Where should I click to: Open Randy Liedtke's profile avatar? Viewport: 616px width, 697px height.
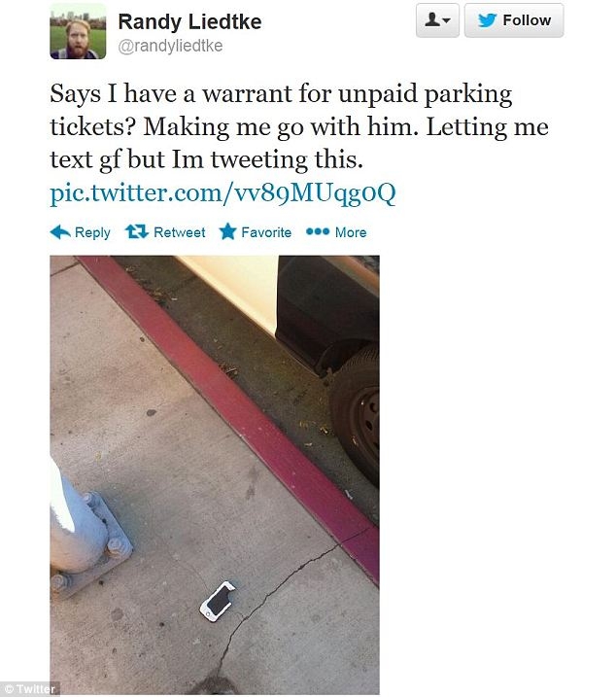coord(78,31)
